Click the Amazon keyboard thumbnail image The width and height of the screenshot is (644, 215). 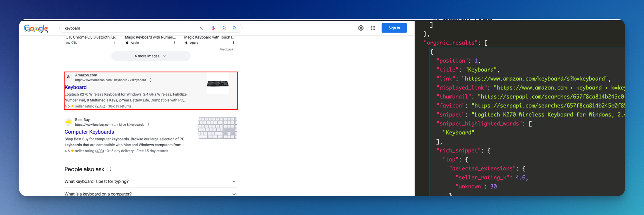[218, 84]
